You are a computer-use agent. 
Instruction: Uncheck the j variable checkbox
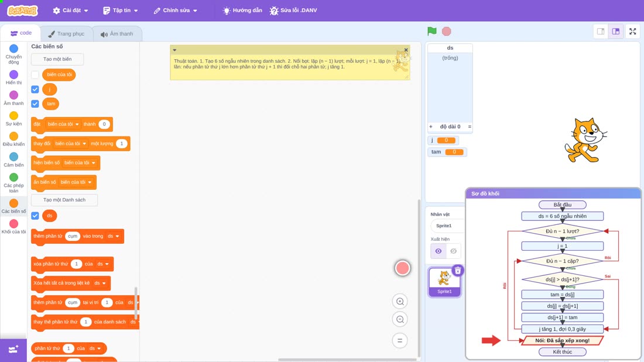[x=35, y=89]
